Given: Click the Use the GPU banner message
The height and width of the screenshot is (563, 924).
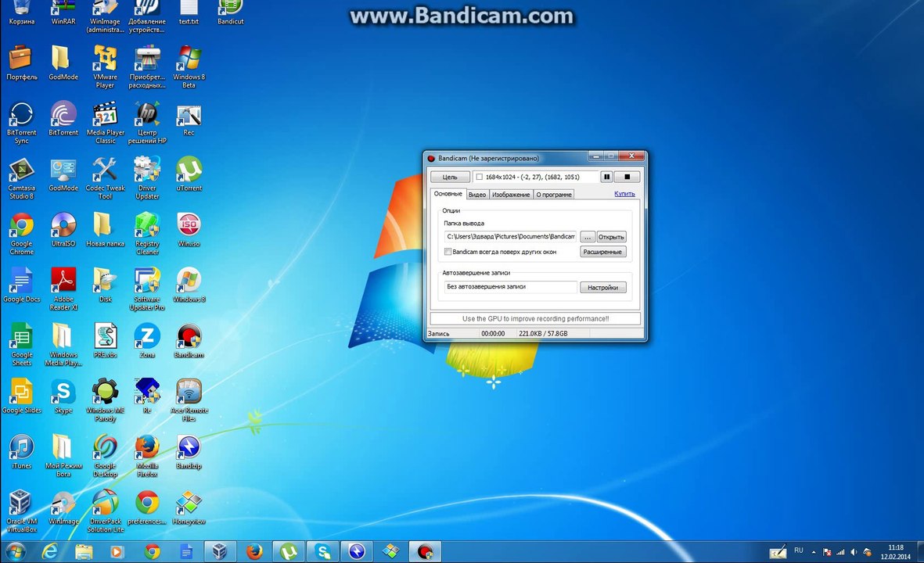Looking at the screenshot, I should tap(535, 318).
